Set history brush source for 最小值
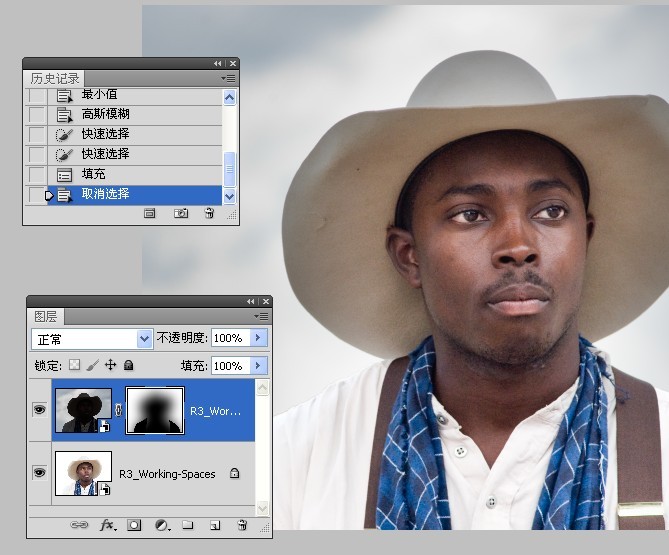Image resolution: width=669 pixels, height=555 pixels. tap(37, 96)
